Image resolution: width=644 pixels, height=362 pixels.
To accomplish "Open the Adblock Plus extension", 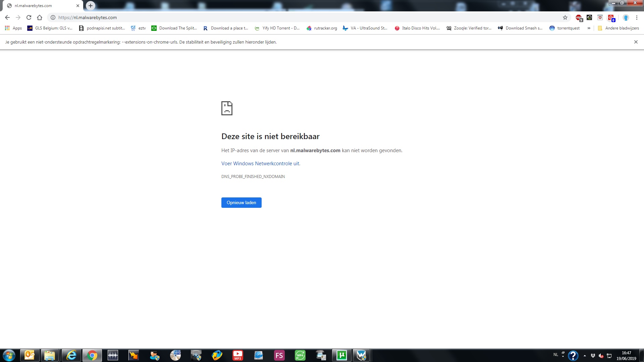I will click(579, 17).
